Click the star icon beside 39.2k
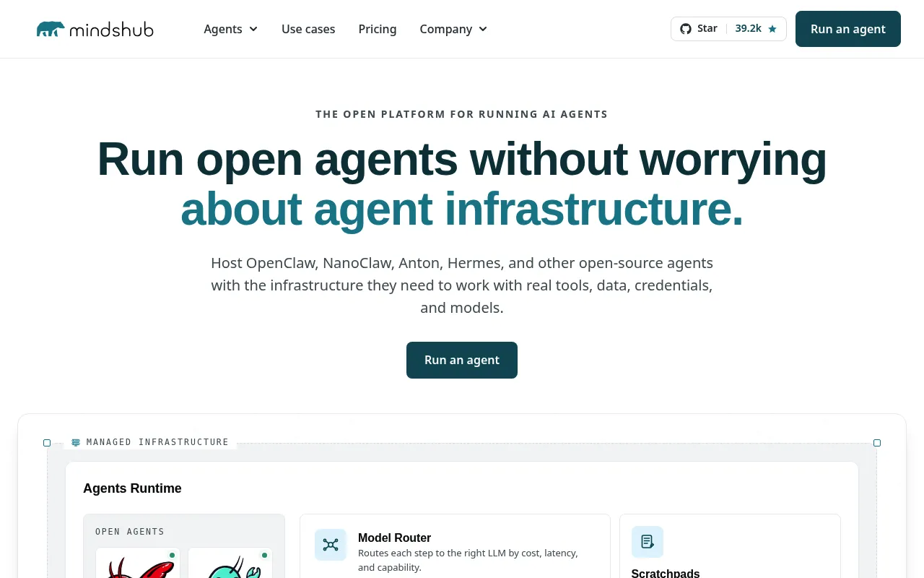Image resolution: width=924 pixels, height=578 pixels. 772,29
